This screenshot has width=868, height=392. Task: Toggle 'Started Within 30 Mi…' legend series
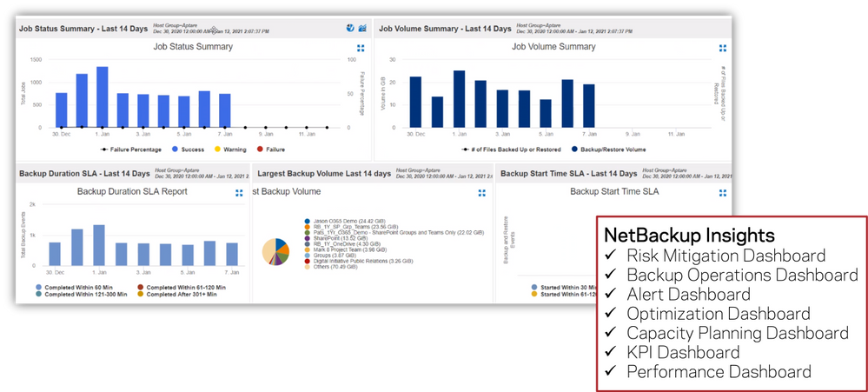click(562, 288)
